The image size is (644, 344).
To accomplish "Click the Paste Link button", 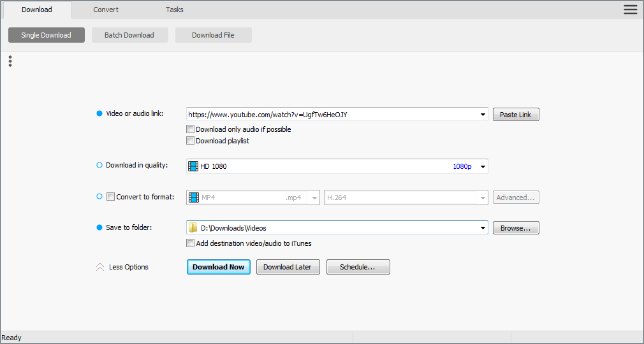I will pos(516,115).
